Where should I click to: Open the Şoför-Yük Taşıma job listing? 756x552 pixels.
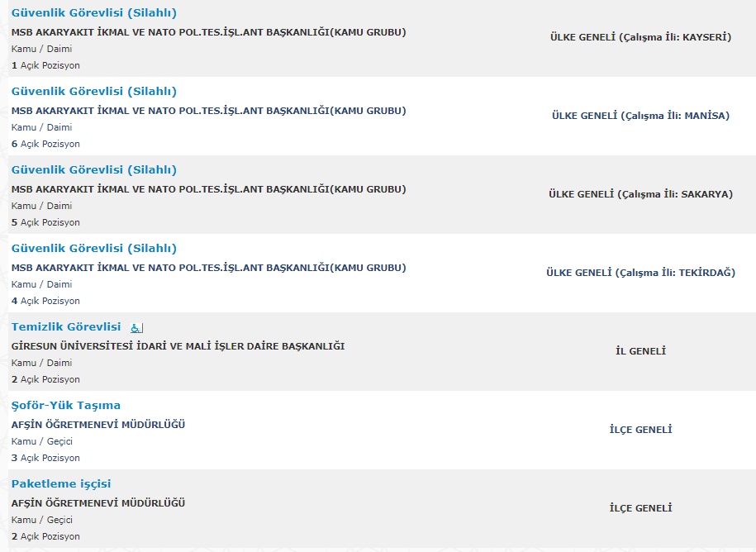point(66,406)
